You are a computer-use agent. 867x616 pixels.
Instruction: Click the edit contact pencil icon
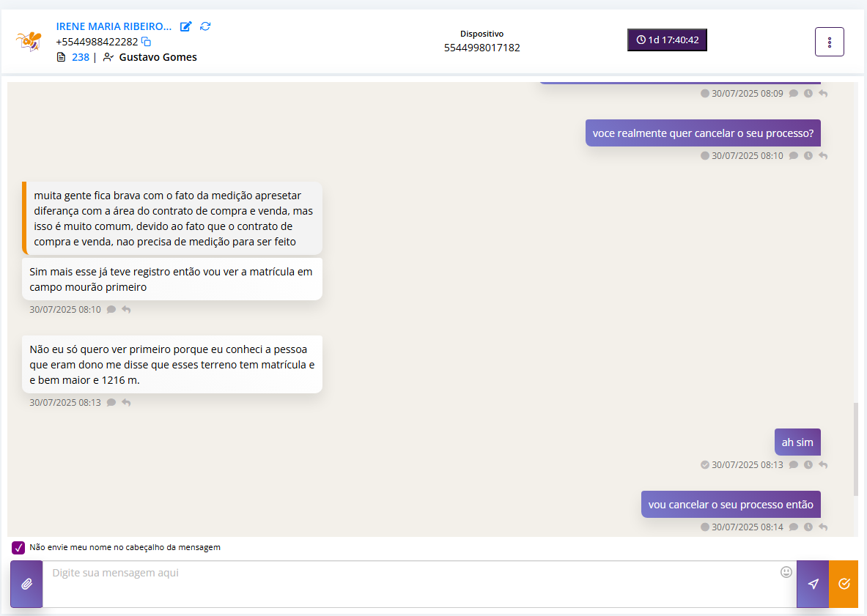pos(186,26)
